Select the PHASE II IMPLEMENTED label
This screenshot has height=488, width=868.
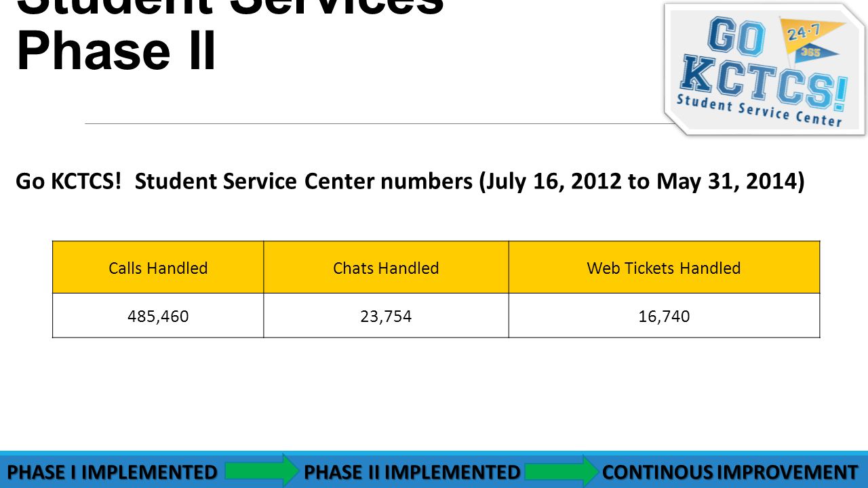point(412,472)
